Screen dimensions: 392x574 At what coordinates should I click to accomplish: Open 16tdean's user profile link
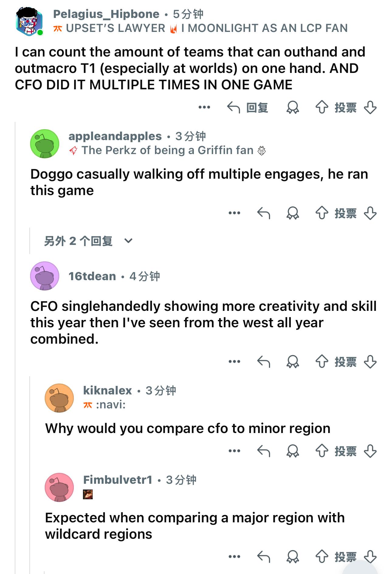click(x=92, y=276)
